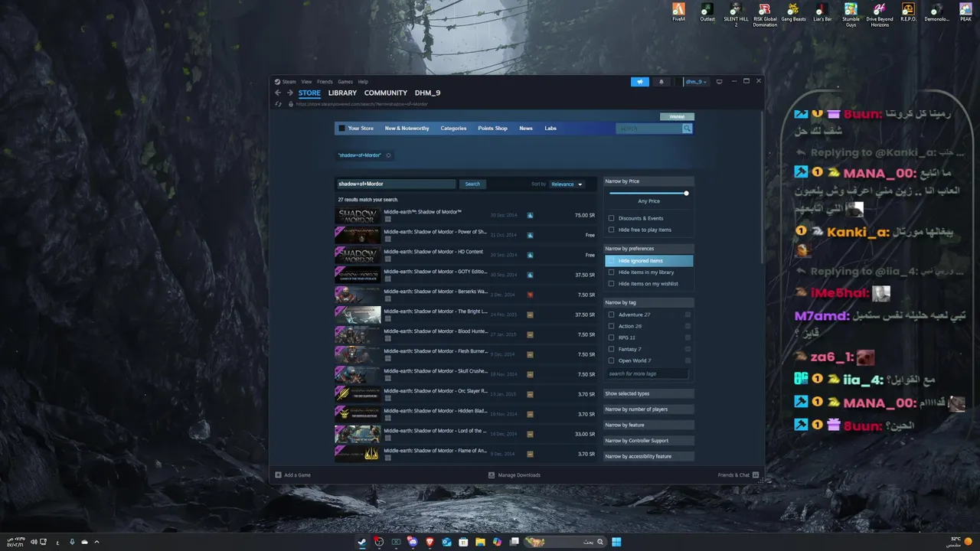
Task: Check Hide items on my wishlist
Action: pos(611,284)
